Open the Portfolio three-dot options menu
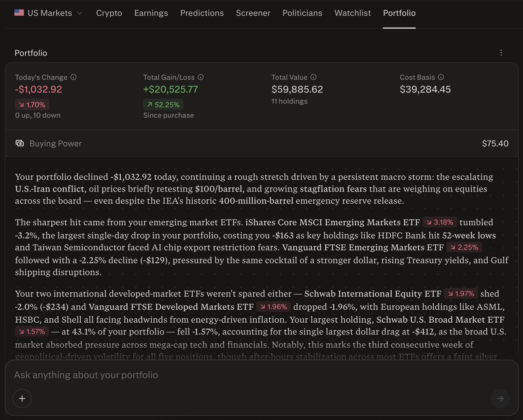This screenshot has height=420, width=523. pyautogui.click(x=501, y=53)
